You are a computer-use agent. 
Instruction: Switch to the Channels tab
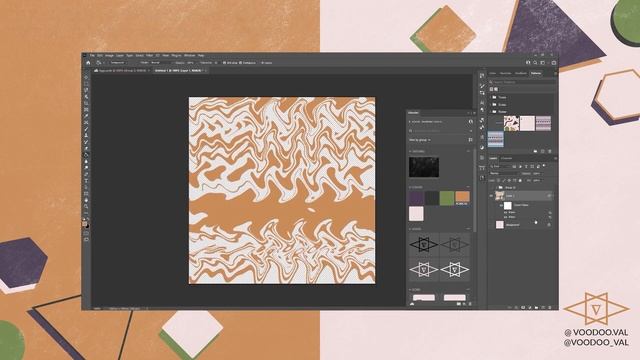pyautogui.click(x=507, y=158)
